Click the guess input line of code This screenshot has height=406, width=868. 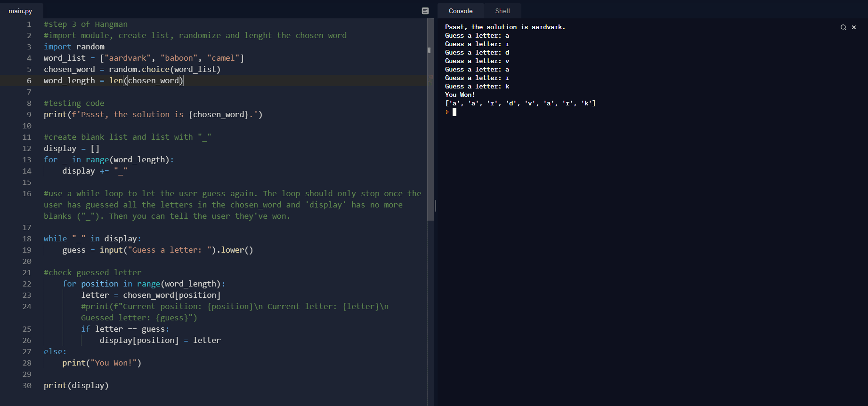pos(158,250)
